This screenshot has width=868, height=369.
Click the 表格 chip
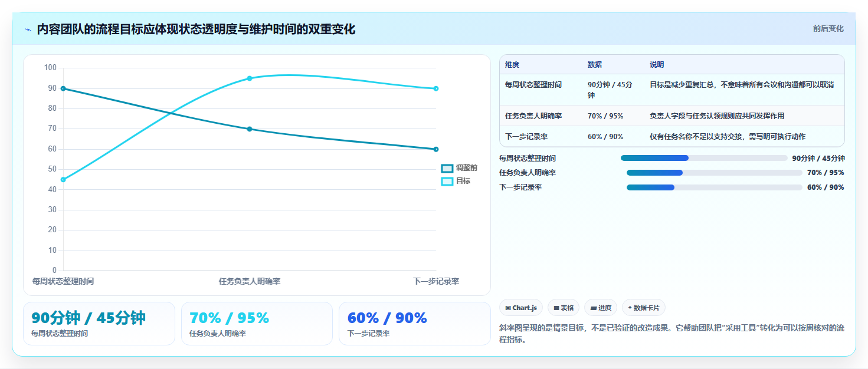[564, 308]
